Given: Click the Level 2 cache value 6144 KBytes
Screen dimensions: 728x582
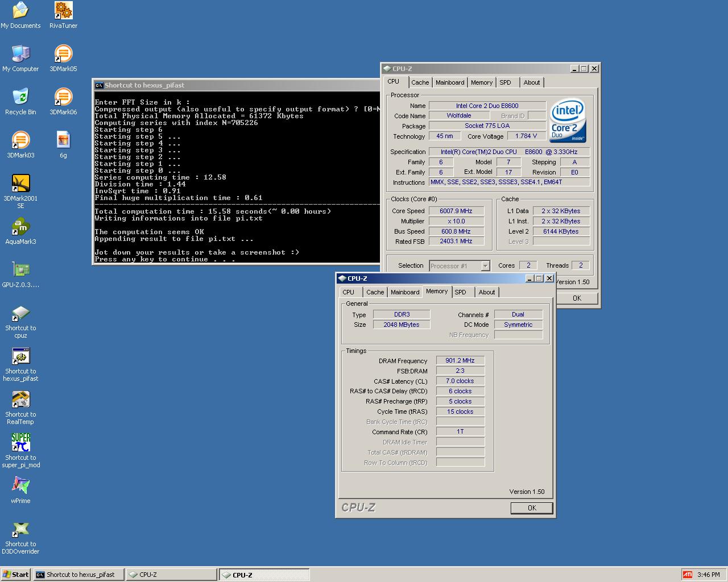Looking at the screenshot, I should [x=561, y=231].
